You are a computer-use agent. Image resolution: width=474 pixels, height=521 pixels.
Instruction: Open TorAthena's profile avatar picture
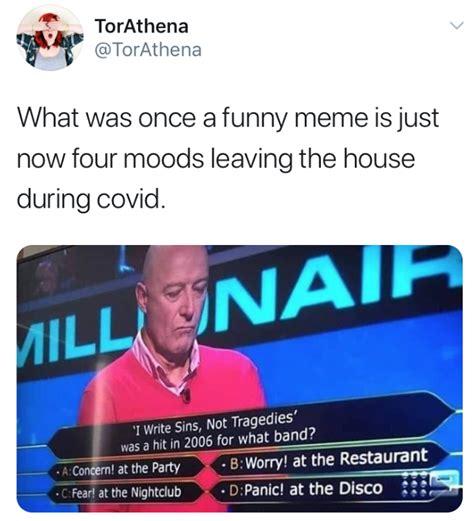50,38
